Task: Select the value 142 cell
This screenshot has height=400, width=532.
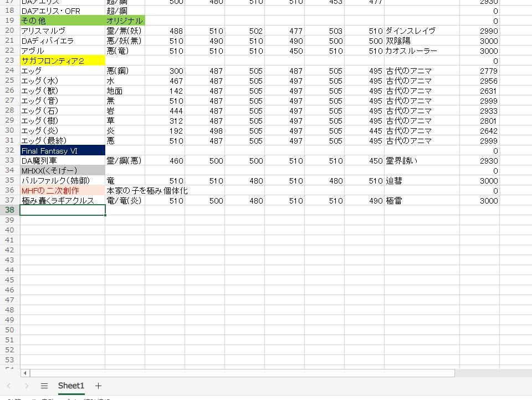Action: [x=165, y=90]
